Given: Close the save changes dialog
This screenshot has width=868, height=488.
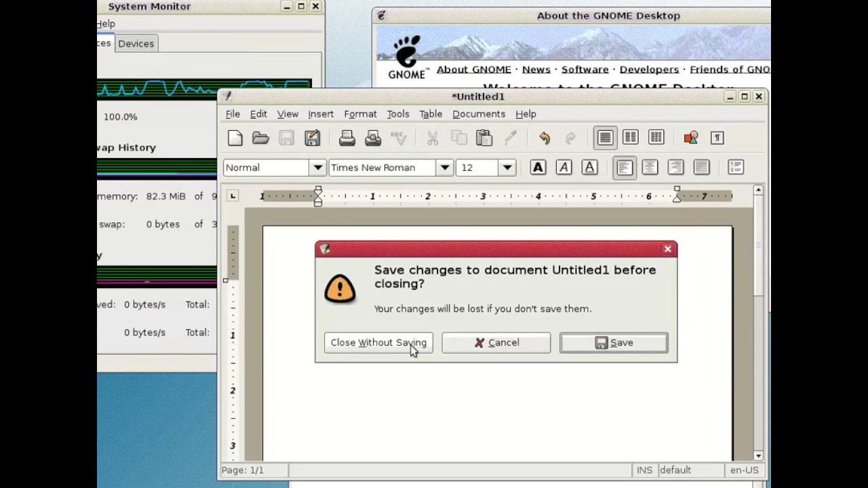Looking at the screenshot, I should 668,249.
